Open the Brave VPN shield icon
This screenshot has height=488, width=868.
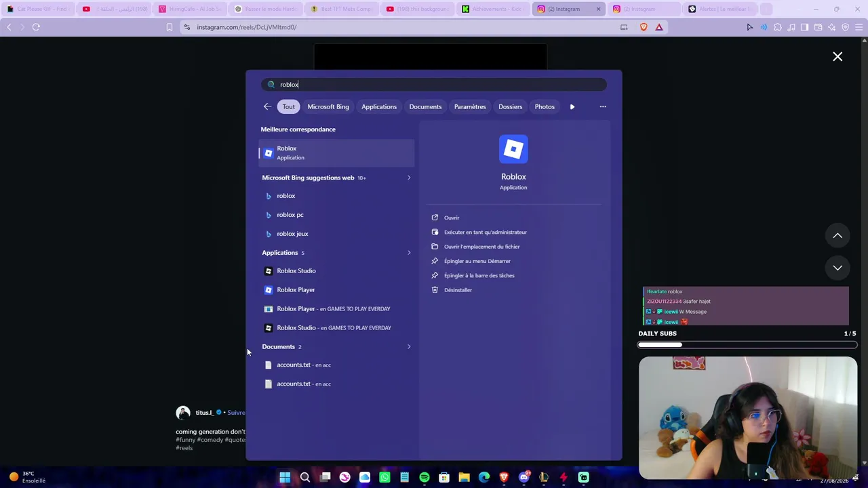click(x=846, y=27)
